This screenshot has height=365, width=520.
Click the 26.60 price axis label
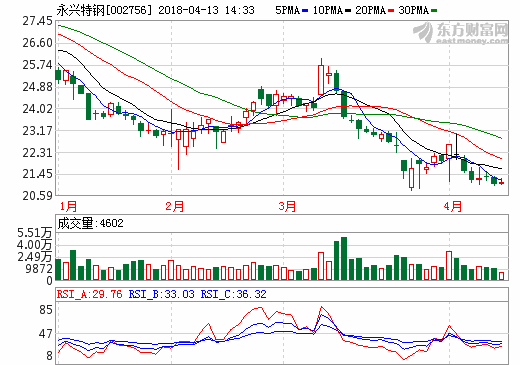click(37, 43)
